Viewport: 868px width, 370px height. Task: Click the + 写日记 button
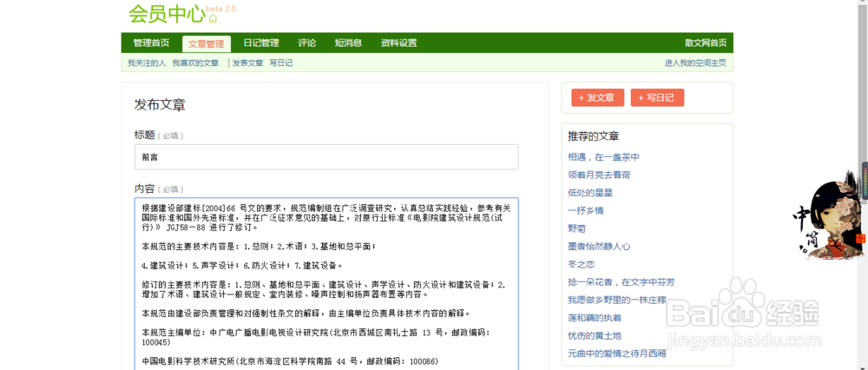pos(657,97)
